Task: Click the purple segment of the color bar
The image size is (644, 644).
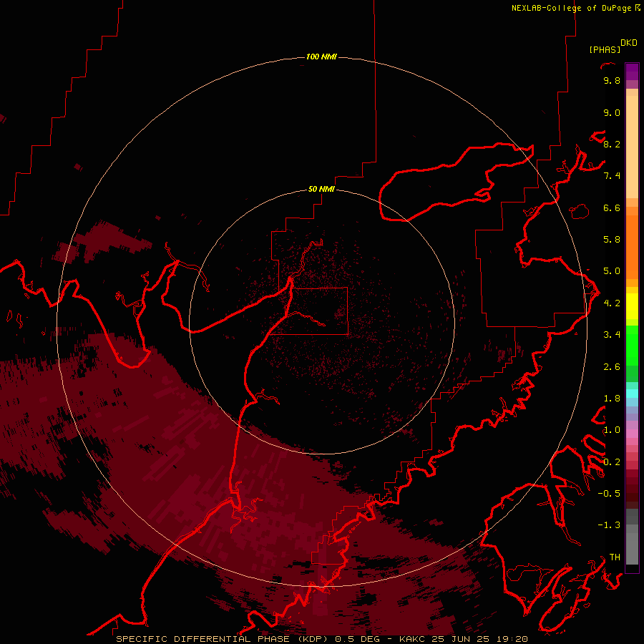Action: pyautogui.click(x=632, y=72)
